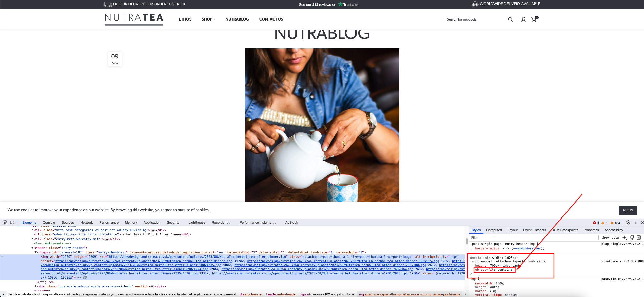The height and width of the screenshot is (297, 644).
Task: Switch to Network tab
Action: [x=87, y=223]
